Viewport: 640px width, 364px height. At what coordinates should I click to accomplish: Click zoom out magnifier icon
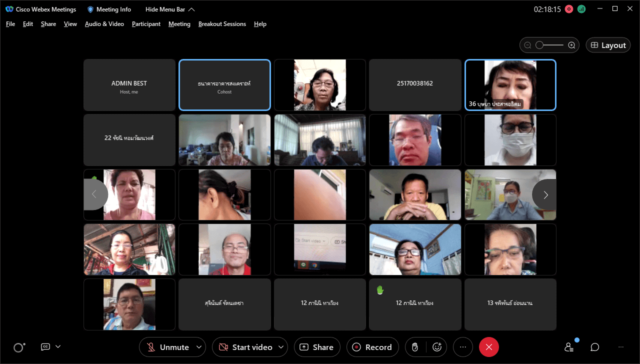527,45
